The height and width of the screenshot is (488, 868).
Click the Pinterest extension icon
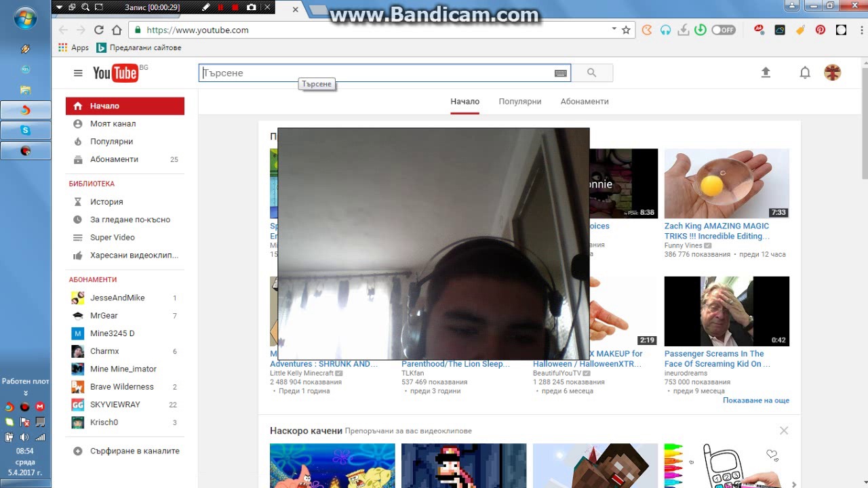821,30
